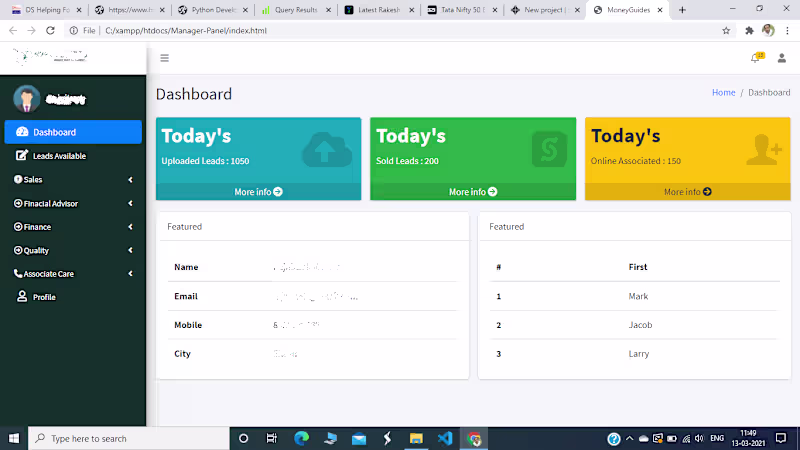Click the Email row label
800x450 pixels.
click(186, 296)
